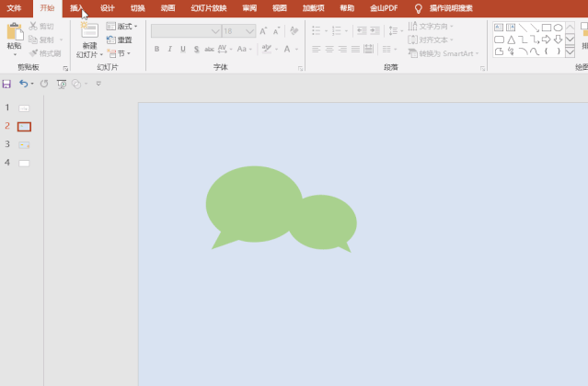Screen dimensions: 588x386
Task: Open the 动画 animations tab
Action: pos(167,8)
